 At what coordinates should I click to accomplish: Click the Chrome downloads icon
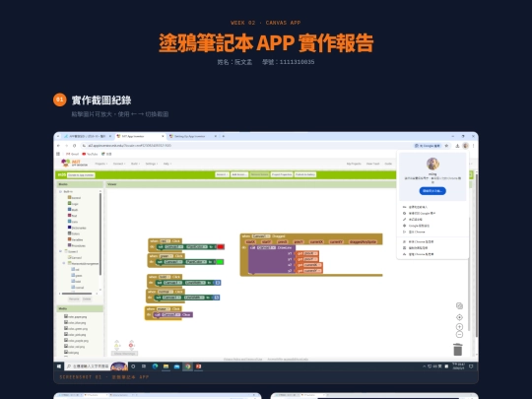[457, 146]
